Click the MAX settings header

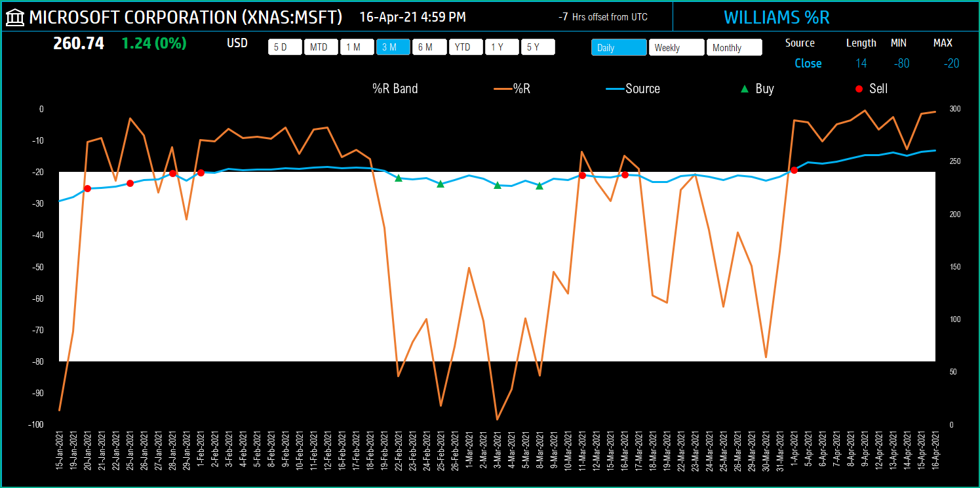pos(943,43)
